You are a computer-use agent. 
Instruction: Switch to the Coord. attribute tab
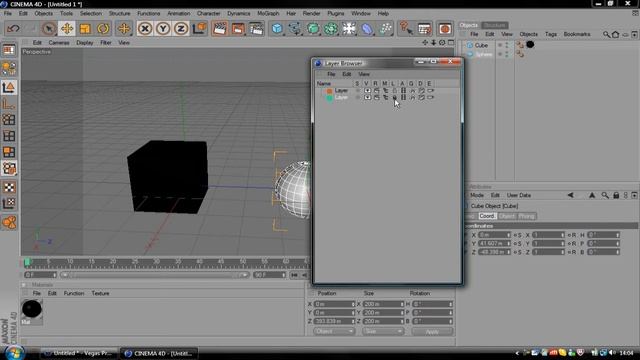point(487,216)
